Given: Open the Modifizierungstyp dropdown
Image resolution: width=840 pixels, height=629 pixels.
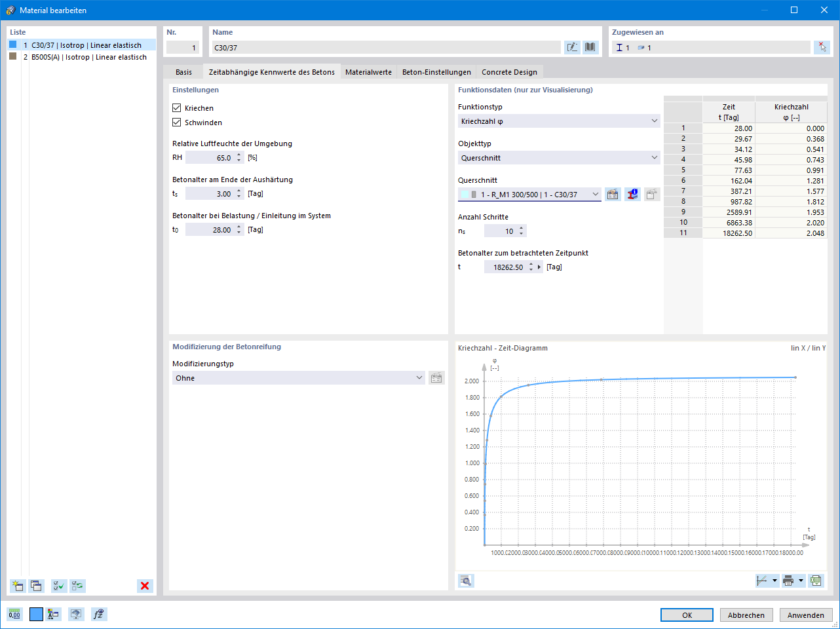Looking at the screenshot, I should tap(299, 378).
